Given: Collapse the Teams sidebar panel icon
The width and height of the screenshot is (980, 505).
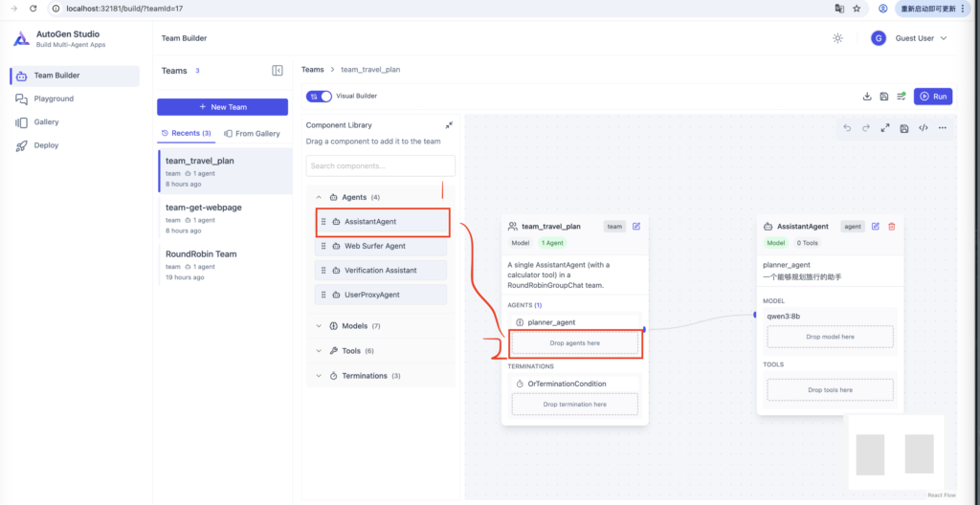Looking at the screenshot, I should (x=278, y=71).
